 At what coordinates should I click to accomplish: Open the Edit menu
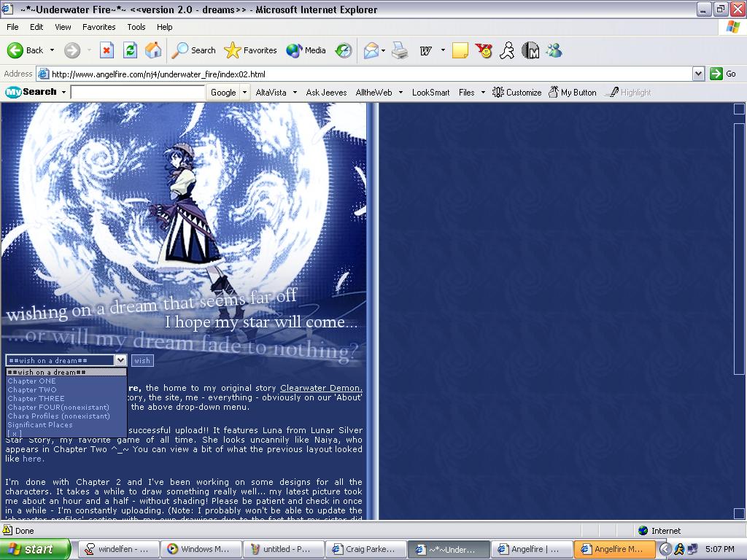36,27
